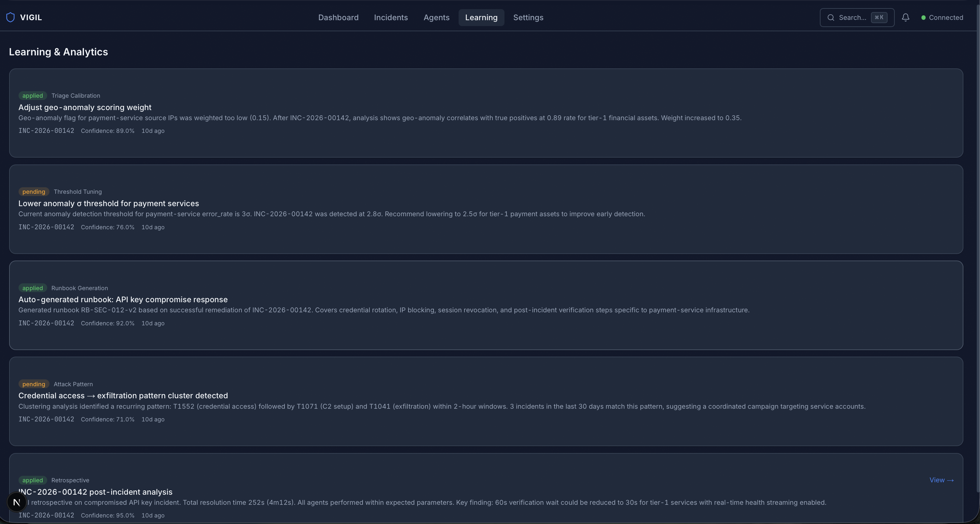
Task: Open the Adjust geo-anomaly scoring weight card
Action: (x=85, y=107)
